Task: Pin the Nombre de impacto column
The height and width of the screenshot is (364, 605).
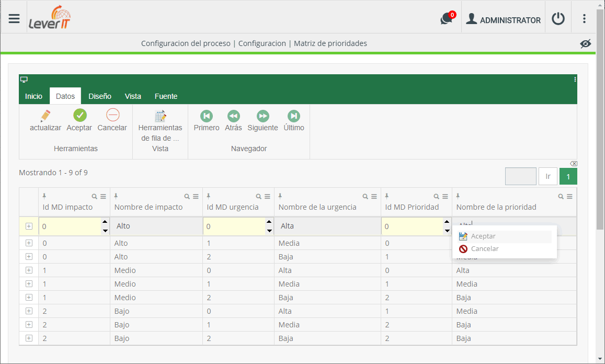Action: (x=116, y=196)
